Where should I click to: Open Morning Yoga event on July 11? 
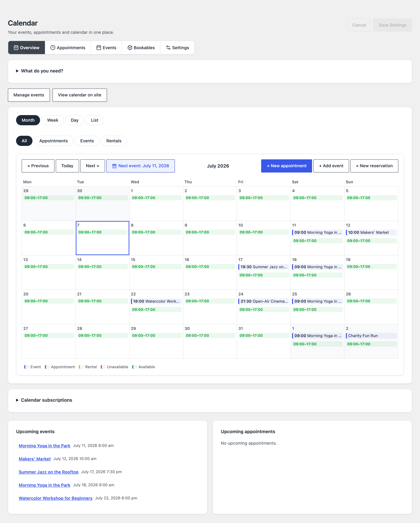point(317,232)
